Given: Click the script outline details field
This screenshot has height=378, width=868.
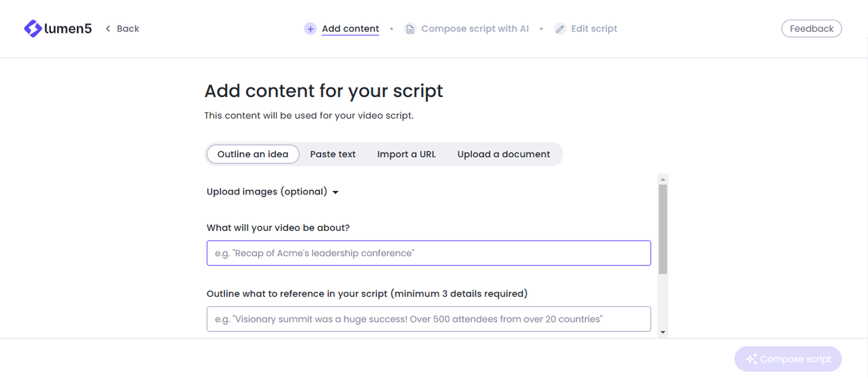Looking at the screenshot, I should [429, 319].
